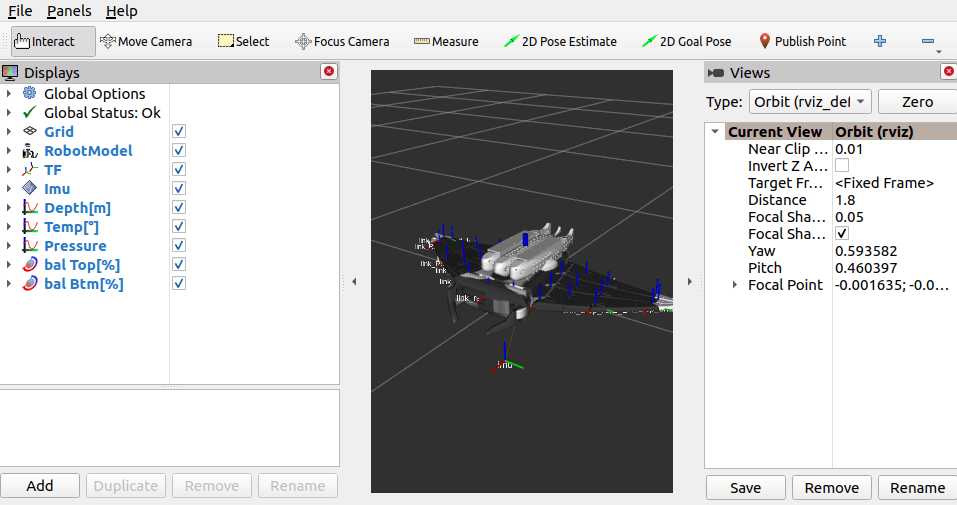Click the Add display button

tap(40, 485)
